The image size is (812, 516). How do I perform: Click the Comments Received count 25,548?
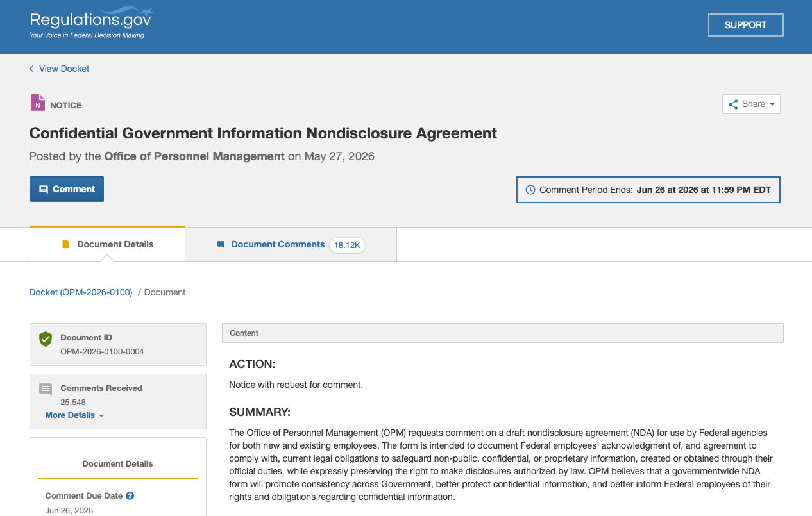(73, 403)
